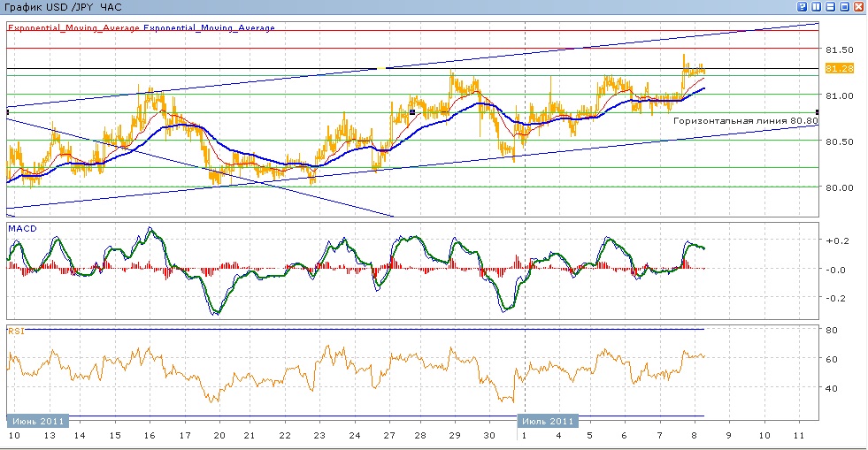Image resolution: width=868 pixels, height=450 pixels.
Task: Click the orange 81.28 current price tag
Action: pyautogui.click(x=838, y=68)
